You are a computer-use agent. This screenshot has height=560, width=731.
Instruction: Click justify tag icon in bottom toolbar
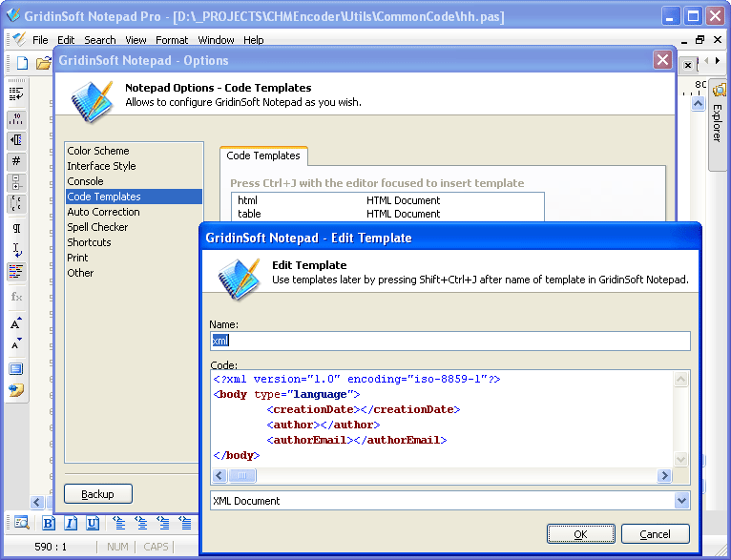coord(185,523)
